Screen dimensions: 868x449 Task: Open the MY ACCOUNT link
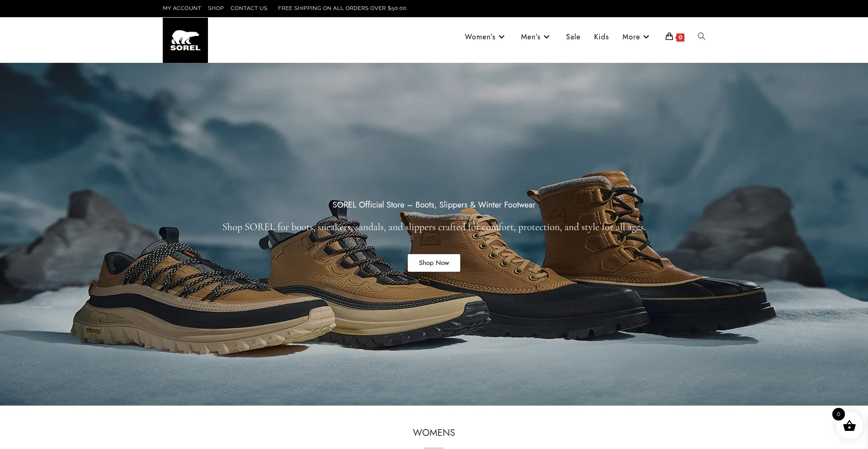[182, 8]
